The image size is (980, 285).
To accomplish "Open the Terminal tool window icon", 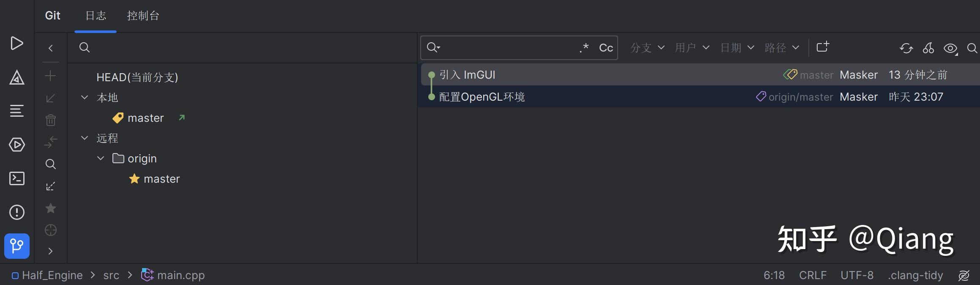I will [x=17, y=178].
